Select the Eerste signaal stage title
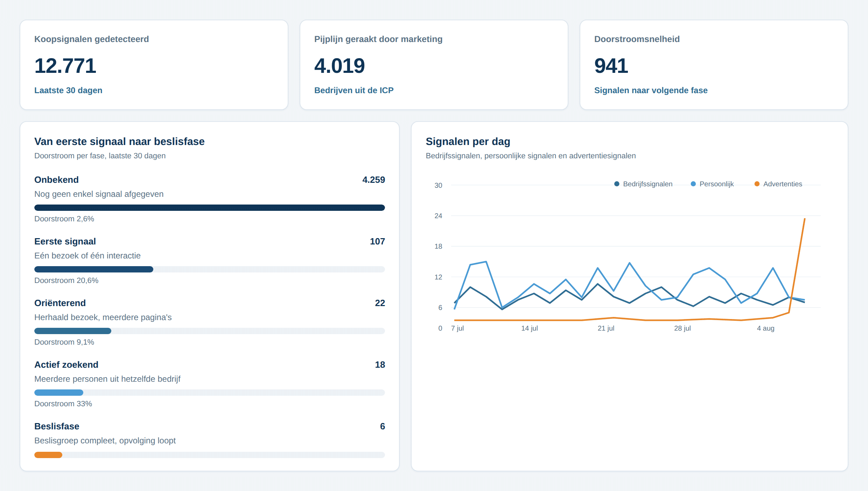The width and height of the screenshot is (868, 491). coord(65,241)
